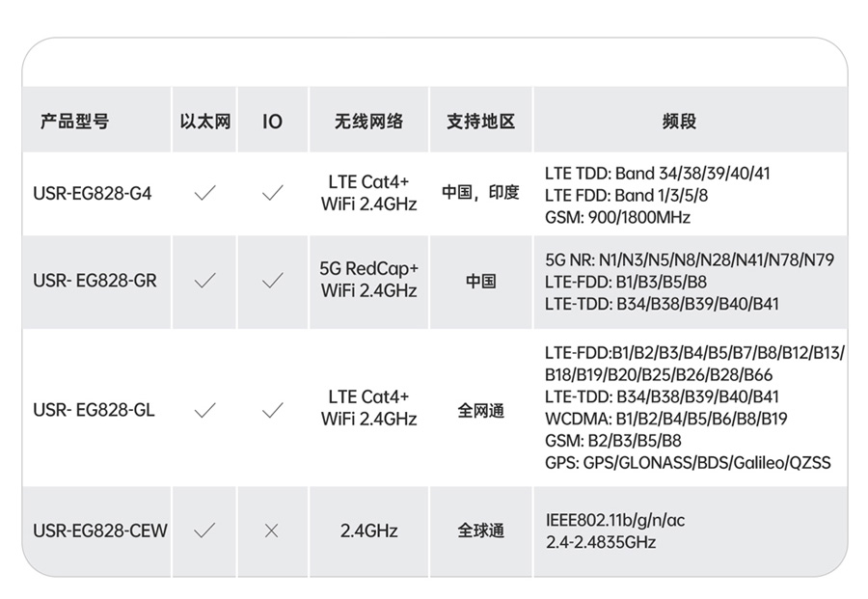Click the Ethernet checkmark for USR-EG828-G4
The image size is (868, 599).
204,193
